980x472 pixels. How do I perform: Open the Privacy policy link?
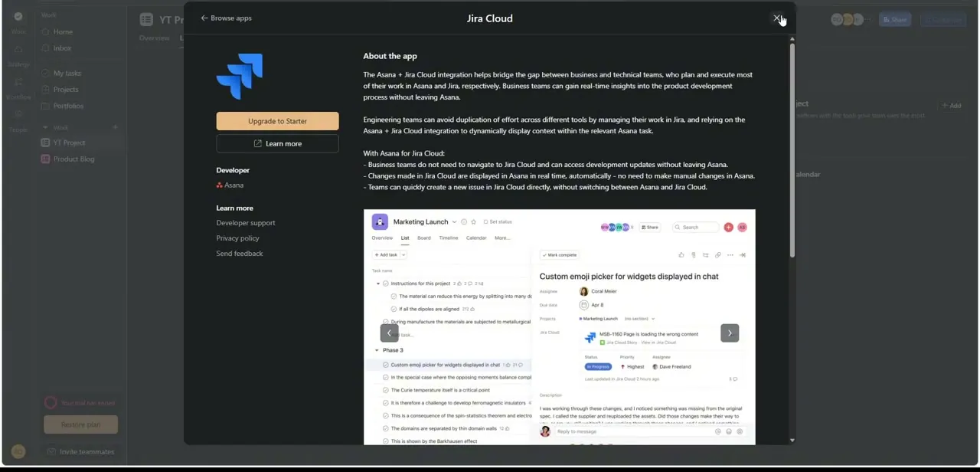point(237,238)
